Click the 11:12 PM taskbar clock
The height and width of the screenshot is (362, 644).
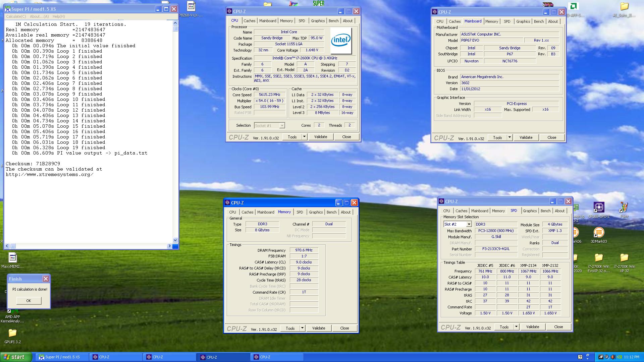tap(632, 357)
